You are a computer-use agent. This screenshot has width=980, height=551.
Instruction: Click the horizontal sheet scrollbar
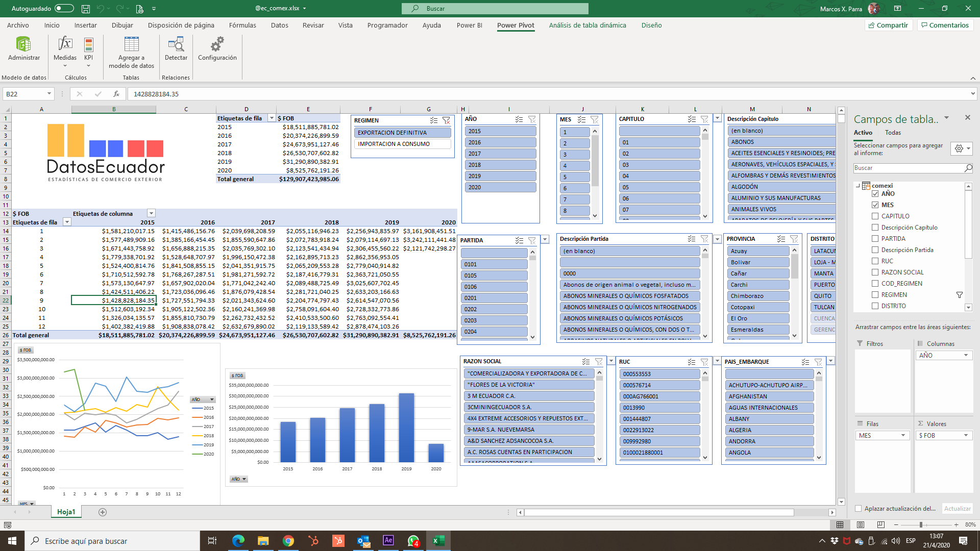click(x=658, y=512)
